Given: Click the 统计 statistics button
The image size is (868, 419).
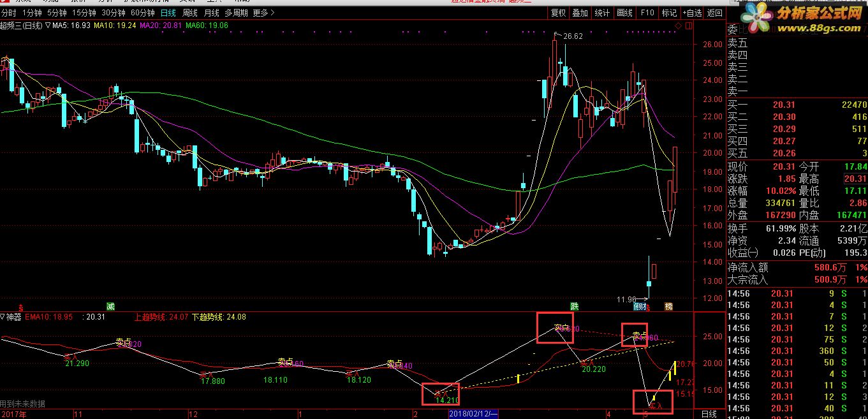Looking at the screenshot, I should coord(602,13).
